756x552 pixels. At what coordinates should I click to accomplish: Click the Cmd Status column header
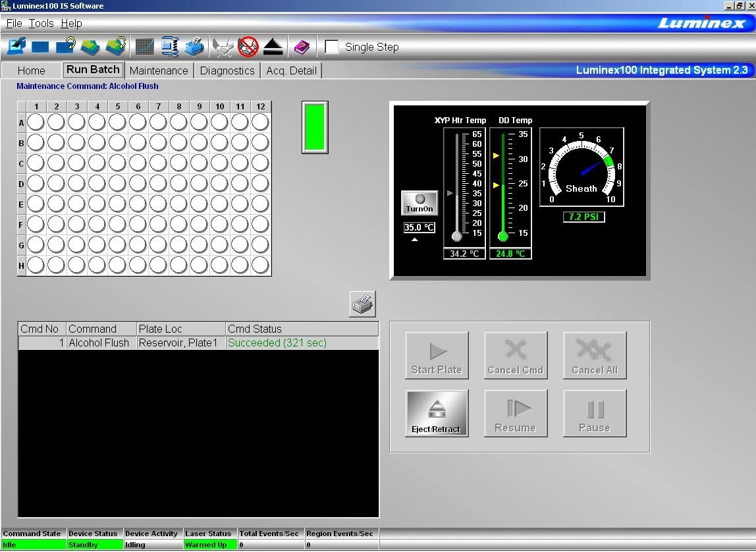point(302,329)
